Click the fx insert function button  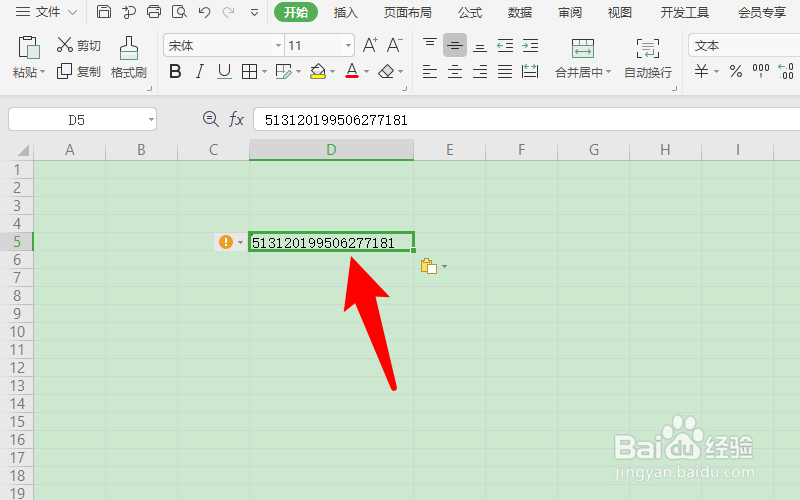tap(236, 119)
